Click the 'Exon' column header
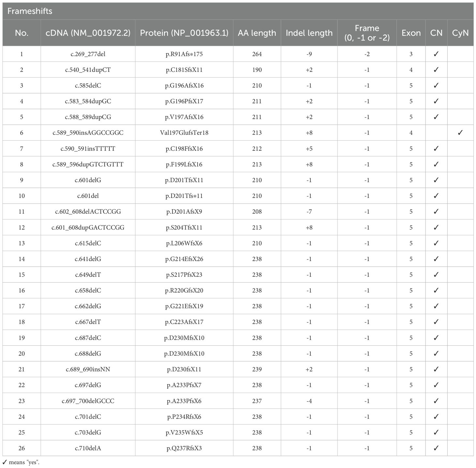Screen dimensions: 476x468 click(411, 33)
